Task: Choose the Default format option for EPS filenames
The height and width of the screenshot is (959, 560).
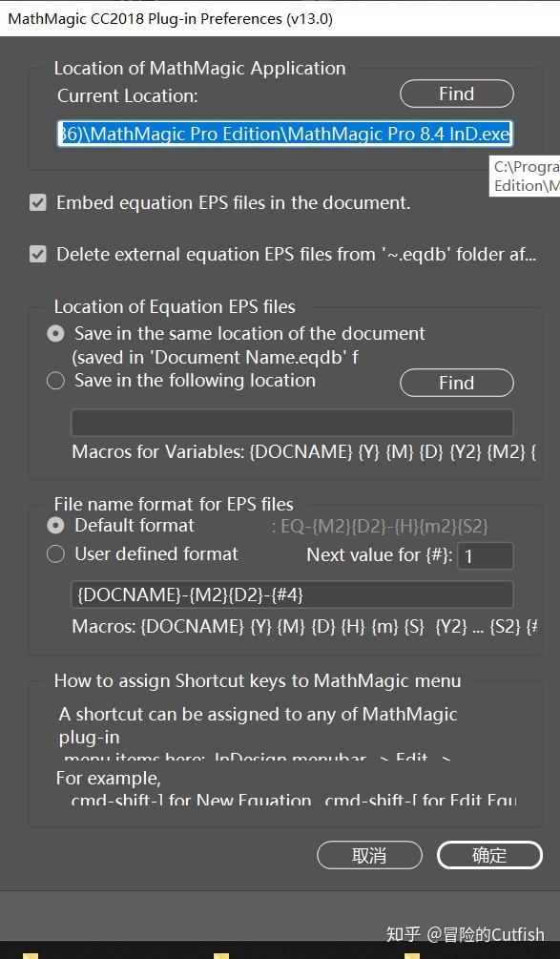Action: (x=54, y=525)
